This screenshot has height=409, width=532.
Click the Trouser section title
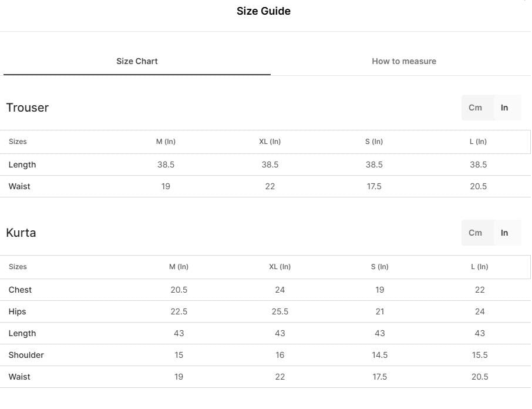tap(28, 108)
